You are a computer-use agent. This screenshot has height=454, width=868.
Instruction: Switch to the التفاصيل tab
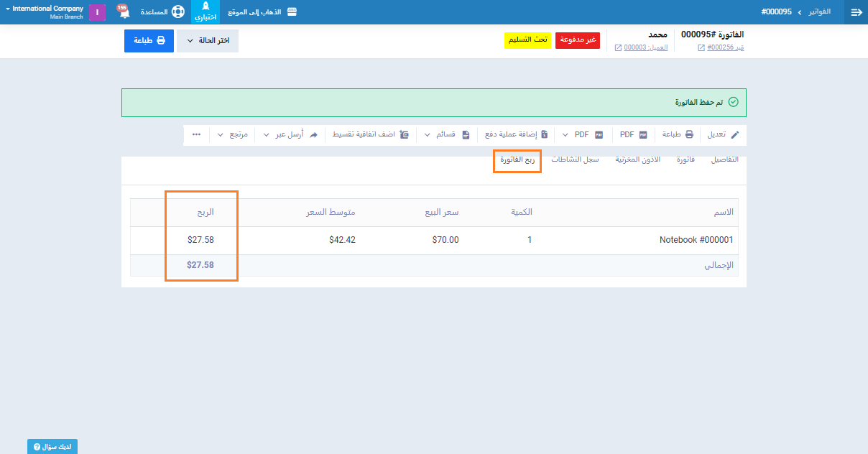click(724, 159)
